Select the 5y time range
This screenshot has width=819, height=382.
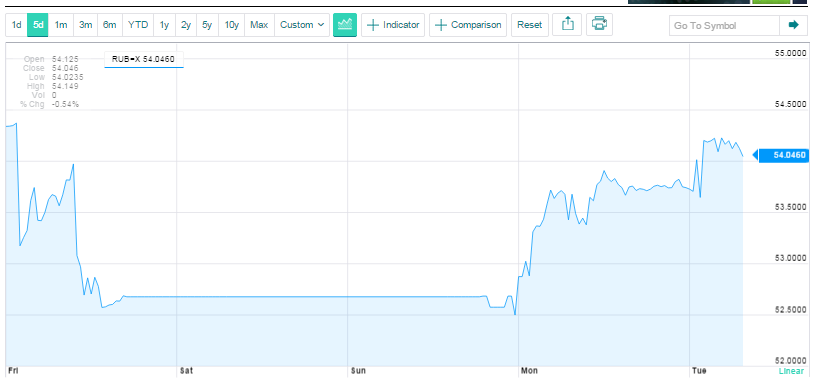[x=207, y=25]
